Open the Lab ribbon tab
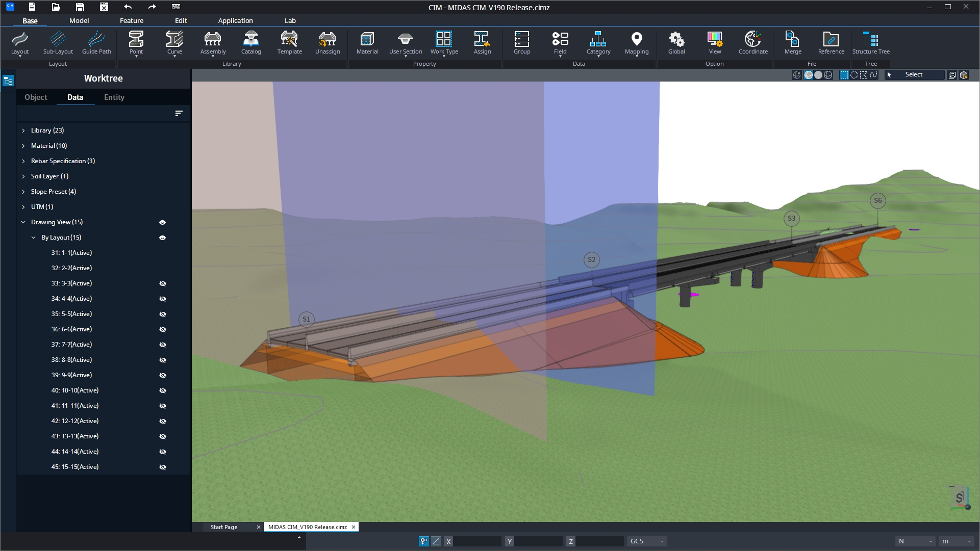Image resolution: width=980 pixels, height=551 pixels. [x=290, y=20]
